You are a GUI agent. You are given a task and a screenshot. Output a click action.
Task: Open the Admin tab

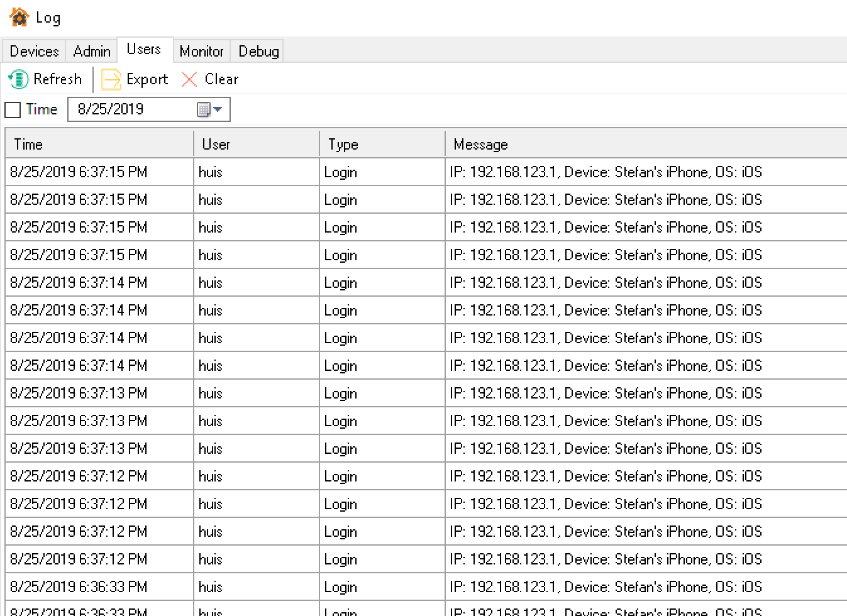coord(92,51)
